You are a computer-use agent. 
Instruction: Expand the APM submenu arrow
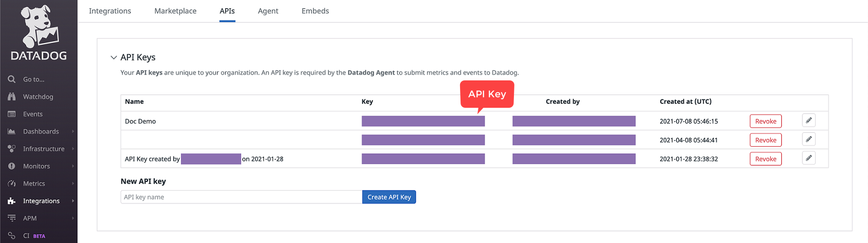point(73,218)
